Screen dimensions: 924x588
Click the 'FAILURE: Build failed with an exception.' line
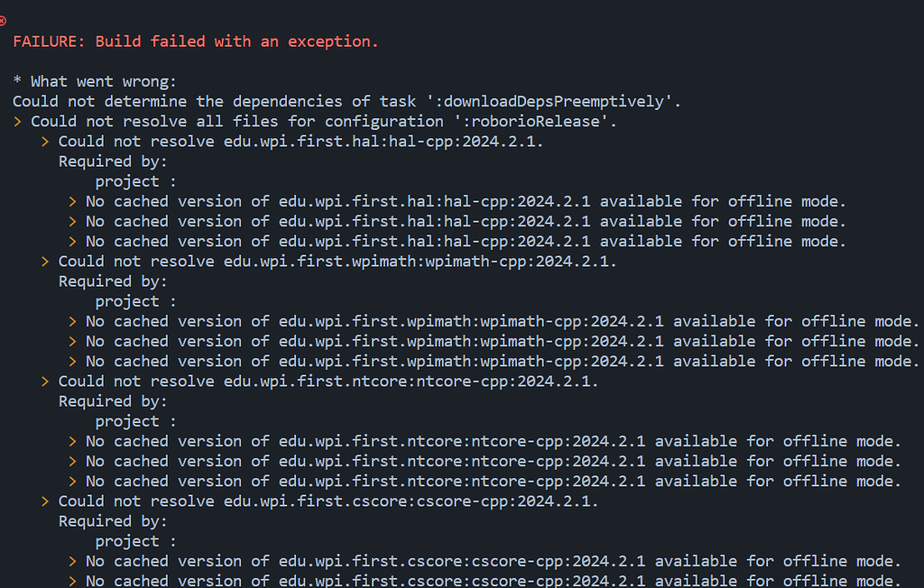point(195,41)
